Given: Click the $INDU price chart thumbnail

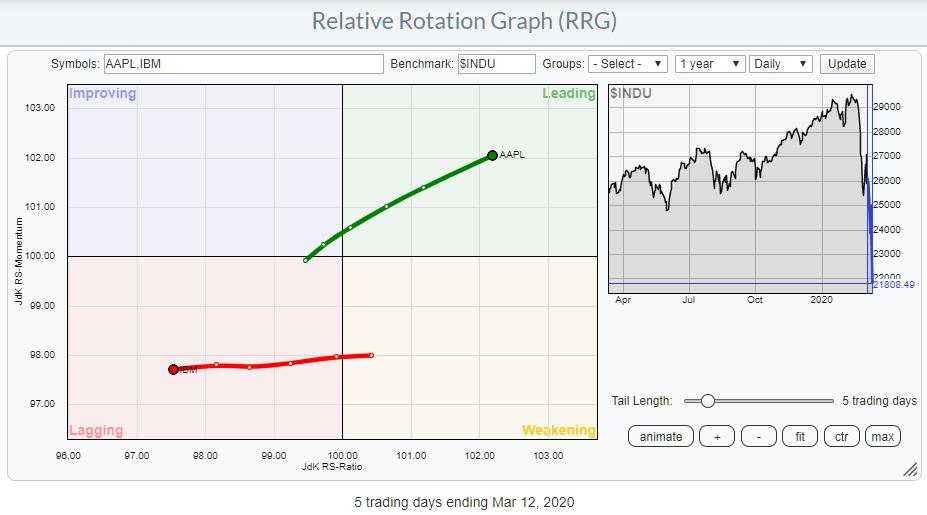Looking at the screenshot, I should 740,190.
